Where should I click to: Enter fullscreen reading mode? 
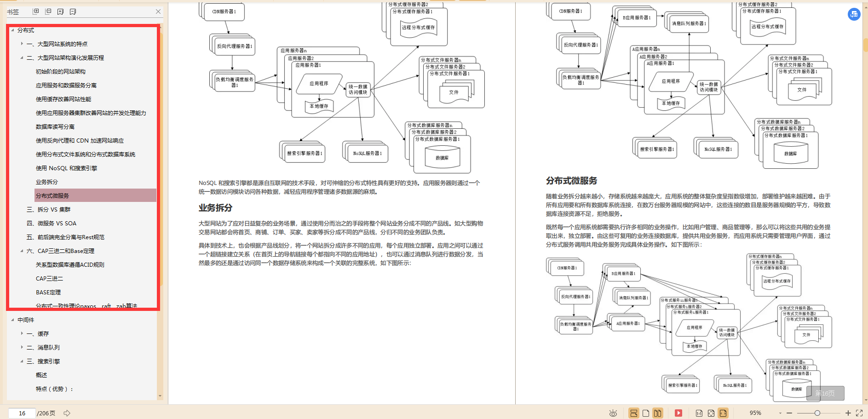pos(860,413)
